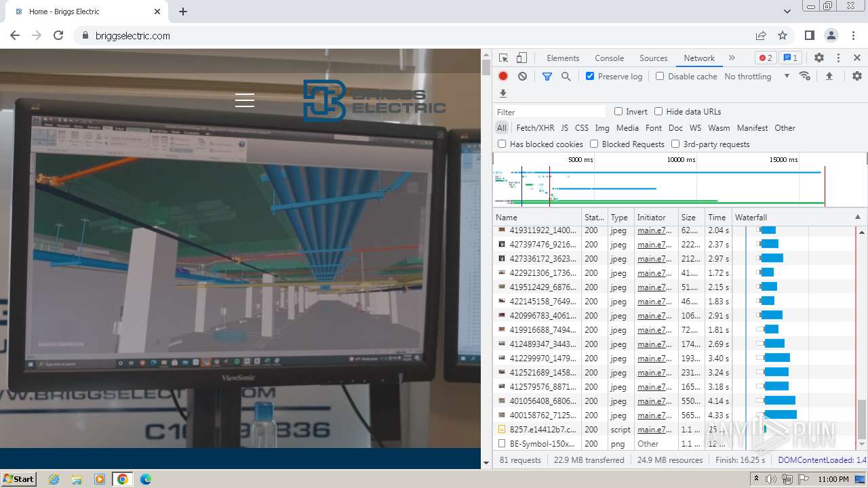Screen dimensions: 868x488
Task: Select the Network tab
Action: point(699,58)
